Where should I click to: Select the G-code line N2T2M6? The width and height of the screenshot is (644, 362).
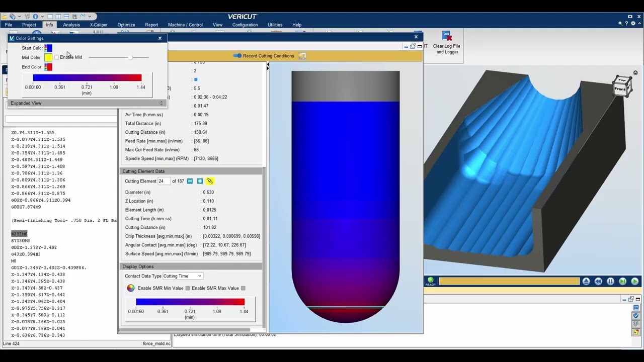point(19,234)
